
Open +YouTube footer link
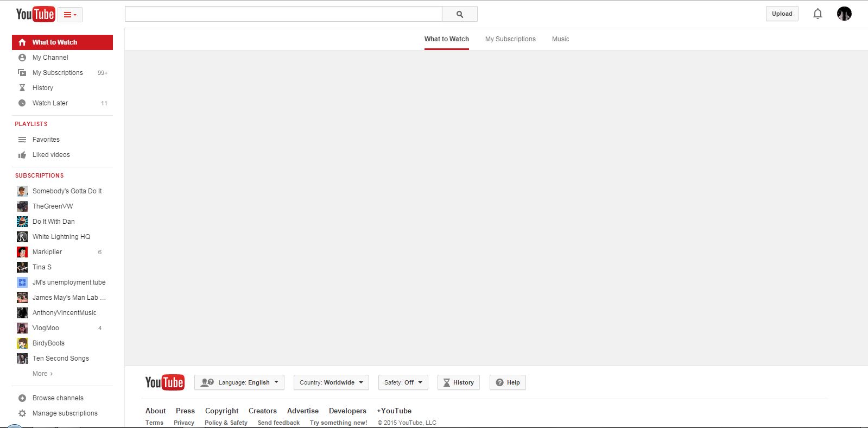[x=394, y=411]
